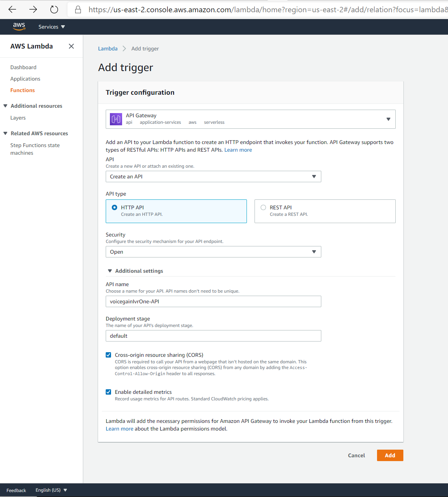The width and height of the screenshot is (448, 497).
Task: Reload the page with the refresh icon
Action: pyautogui.click(x=54, y=10)
